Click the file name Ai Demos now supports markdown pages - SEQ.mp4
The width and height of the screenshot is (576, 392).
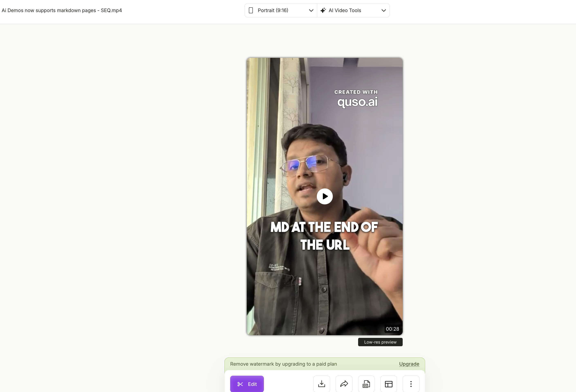62,10
